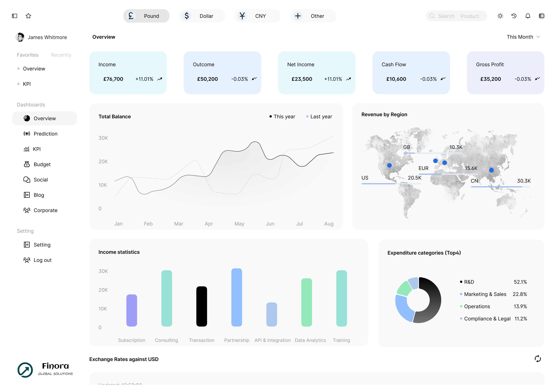
Task: Click the Log out link
Action: (42, 260)
